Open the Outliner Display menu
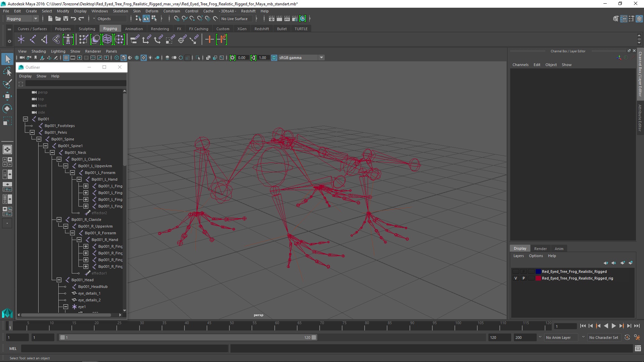The height and width of the screenshot is (362, 644). (x=25, y=76)
